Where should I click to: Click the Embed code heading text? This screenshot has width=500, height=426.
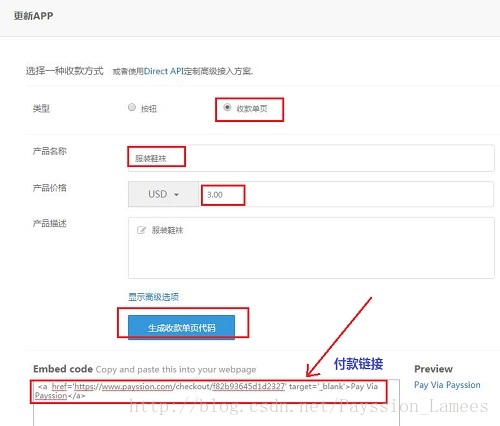[63, 369]
